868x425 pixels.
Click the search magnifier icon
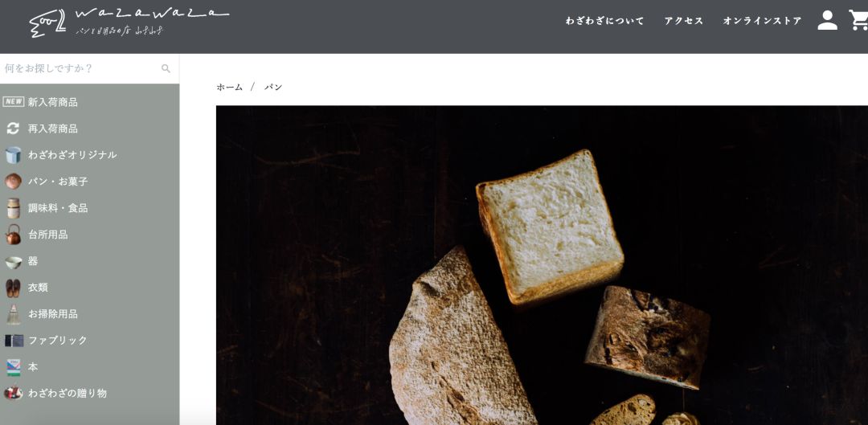tap(166, 68)
